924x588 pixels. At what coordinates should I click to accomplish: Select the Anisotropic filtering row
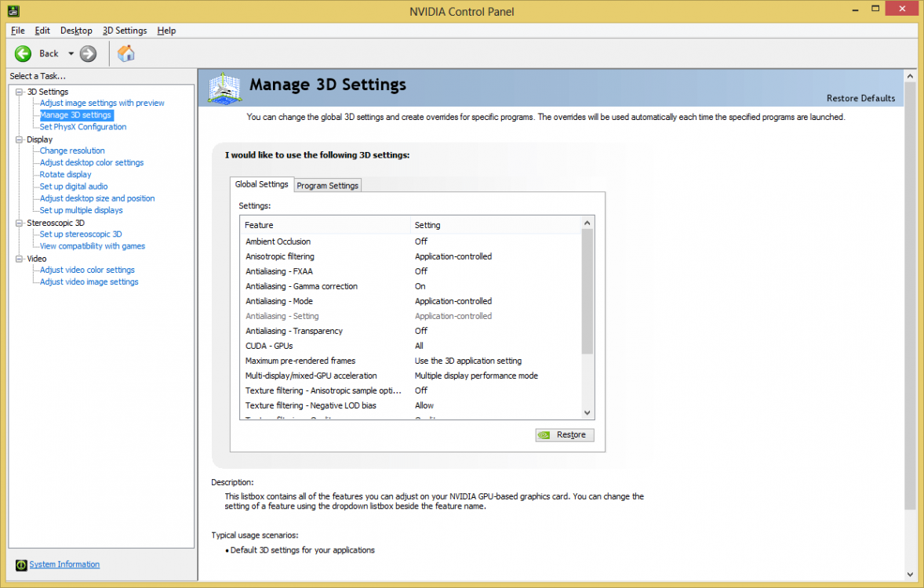411,256
